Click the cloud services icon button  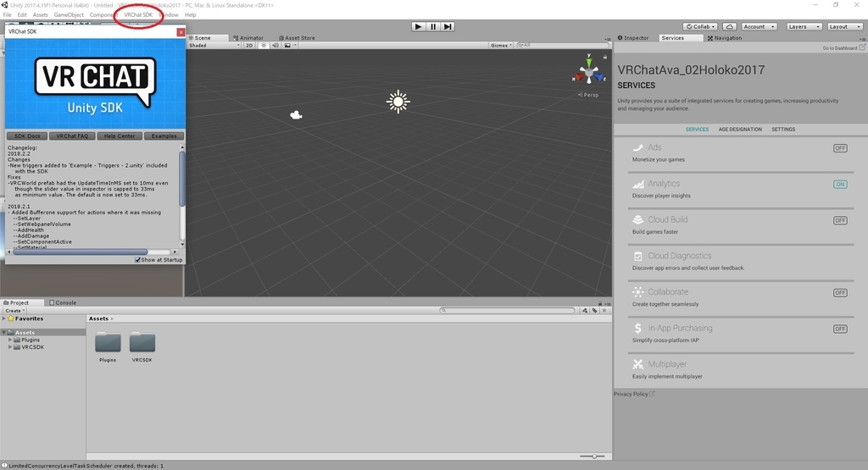click(730, 26)
